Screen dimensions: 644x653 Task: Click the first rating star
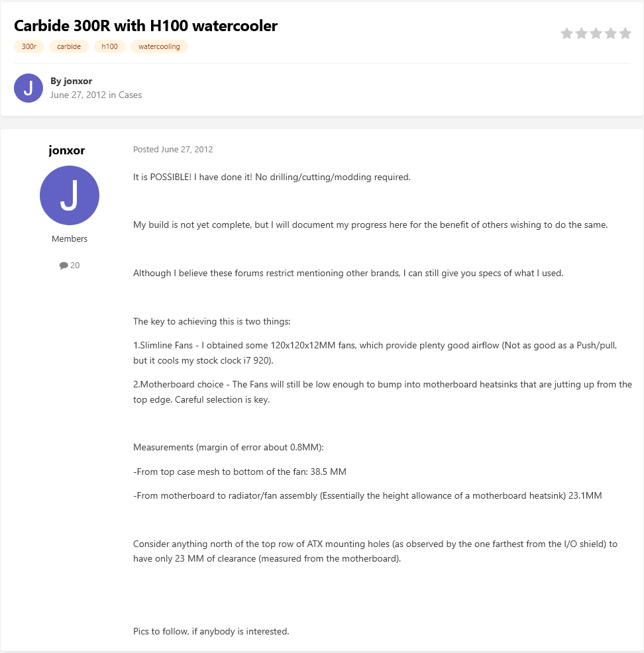[566, 33]
